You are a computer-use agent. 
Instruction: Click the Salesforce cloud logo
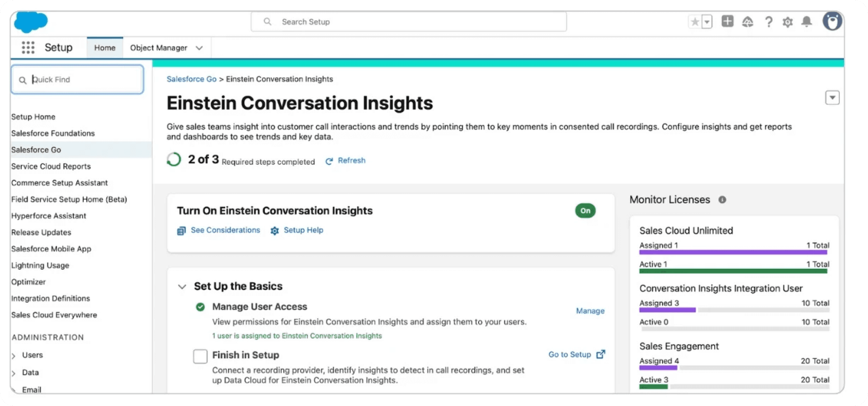click(30, 22)
